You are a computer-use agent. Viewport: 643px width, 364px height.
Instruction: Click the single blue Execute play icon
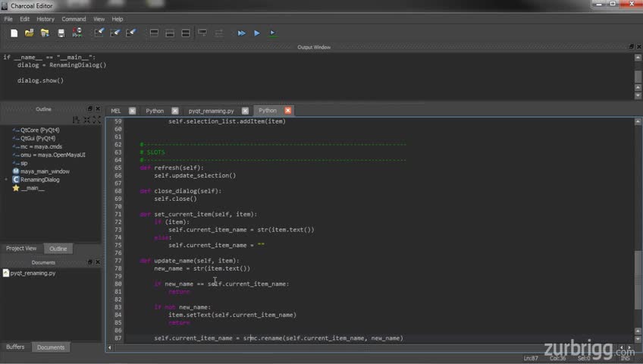coord(257,33)
